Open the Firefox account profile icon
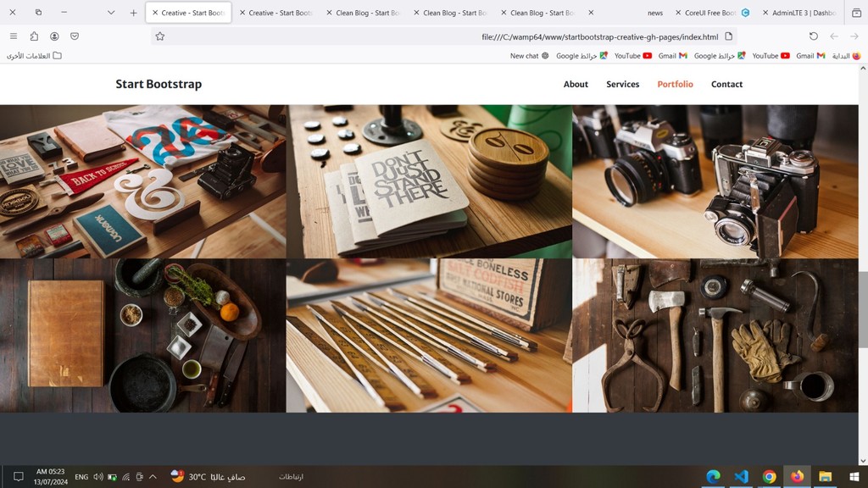The image size is (868, 488). click(54, 36)
